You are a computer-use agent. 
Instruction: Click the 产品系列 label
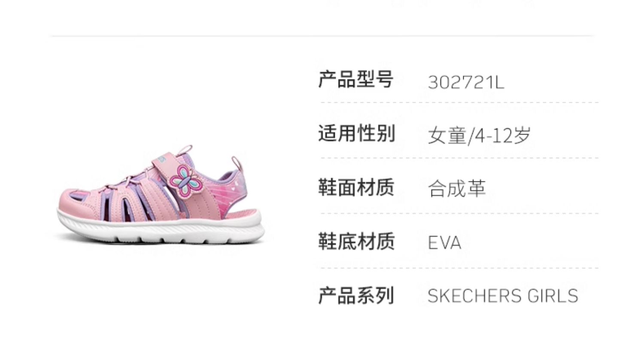click(x=356, y=296)
